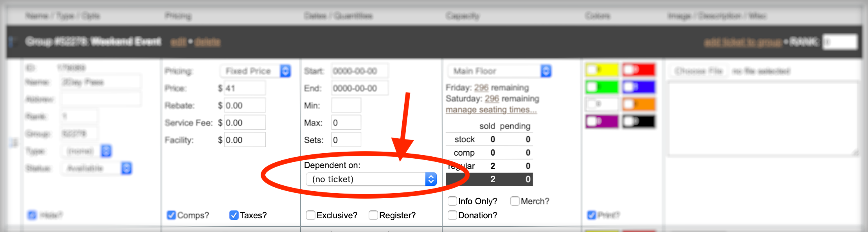Click the Max quantity input field
Viewport: 868px width, 232px height.
(x=346, y=123)
